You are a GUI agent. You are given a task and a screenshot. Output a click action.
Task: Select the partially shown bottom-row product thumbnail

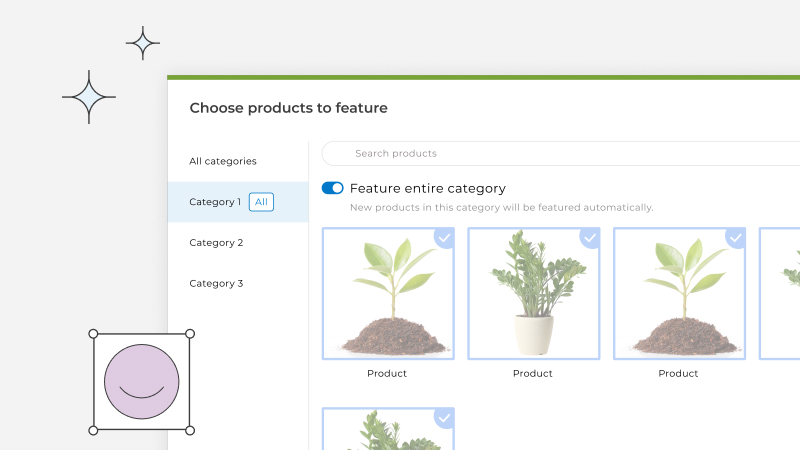point(388,429)
